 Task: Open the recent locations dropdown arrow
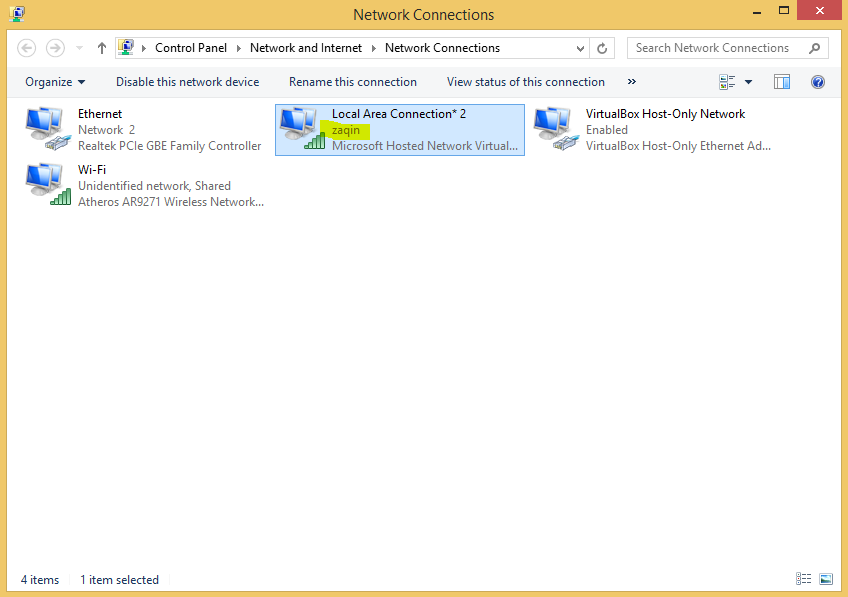pos(80,48)
